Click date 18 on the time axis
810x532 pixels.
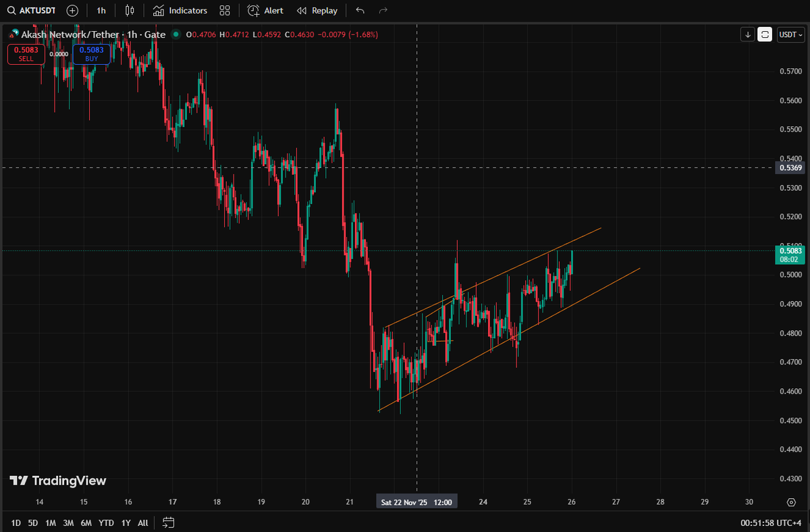(x=217, y=502)
